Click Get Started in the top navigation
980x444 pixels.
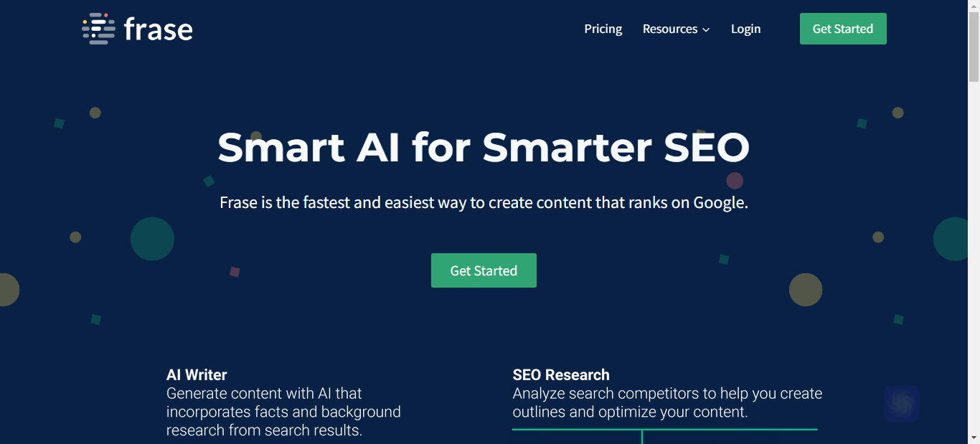click(843, 29)
